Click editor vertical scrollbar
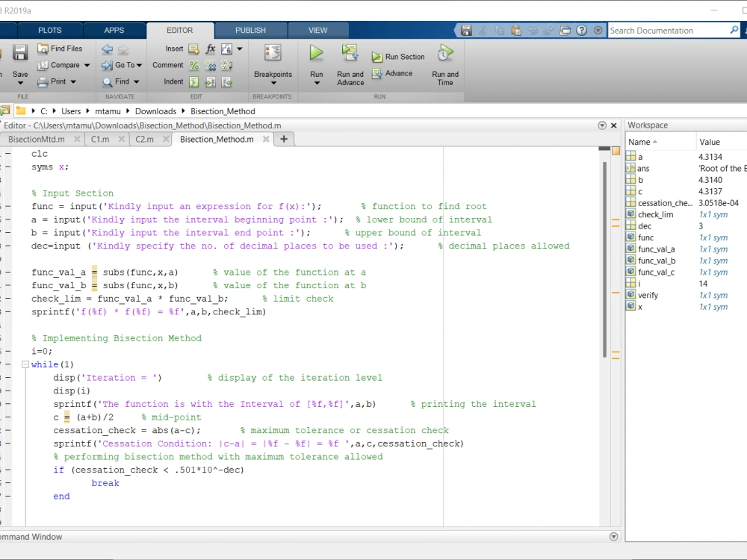747x560 pixels. pyautogui.click(x=604, y=260)
